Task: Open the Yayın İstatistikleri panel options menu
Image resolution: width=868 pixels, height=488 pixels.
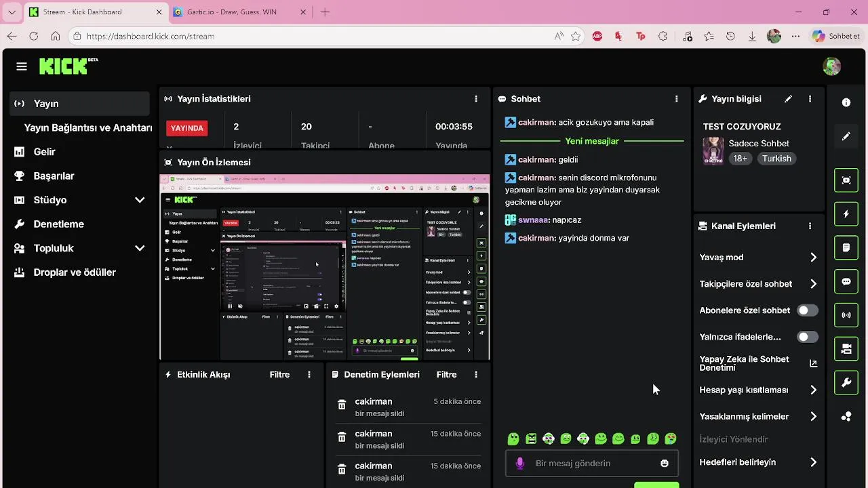Action: point(476,99)
